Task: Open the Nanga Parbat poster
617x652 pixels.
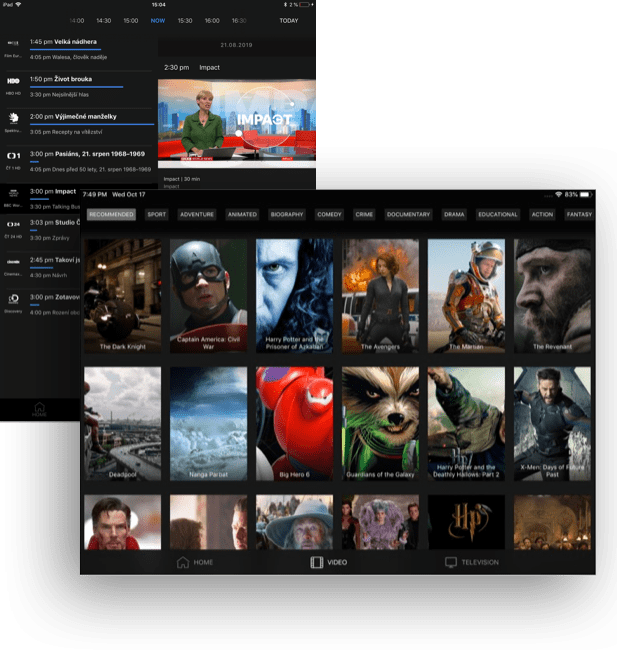Action: point(208,423)
